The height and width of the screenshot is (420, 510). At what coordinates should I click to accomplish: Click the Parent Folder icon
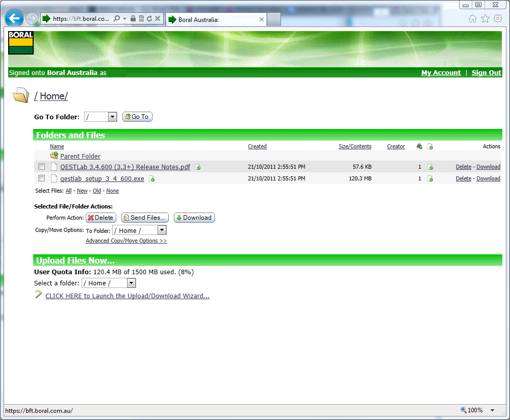[x=54, y=156]
